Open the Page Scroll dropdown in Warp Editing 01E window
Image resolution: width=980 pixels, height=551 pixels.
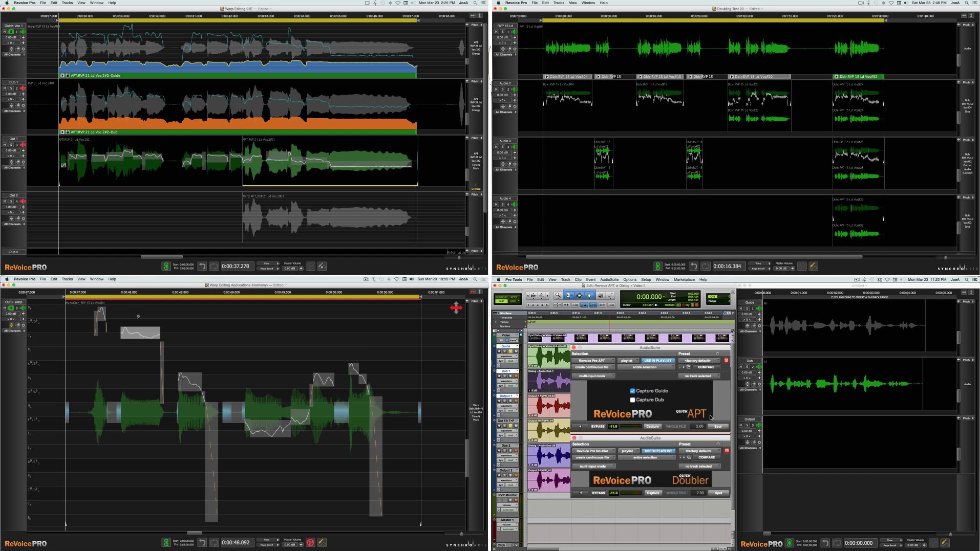pos(268,269)
